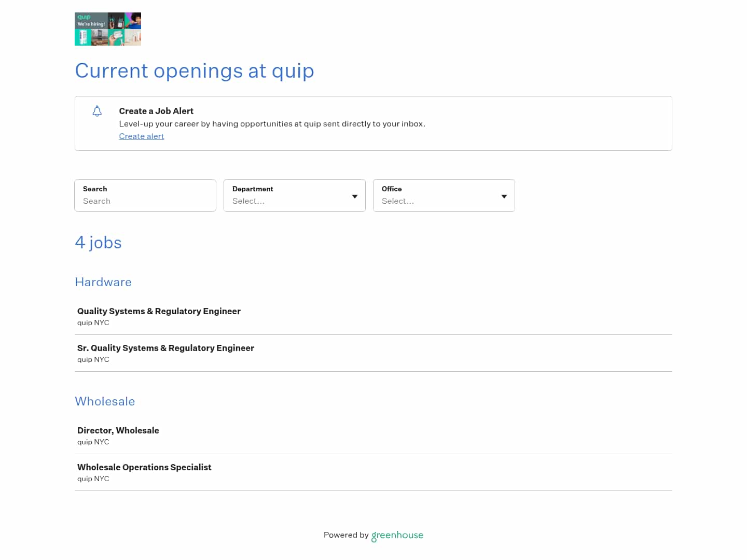Click the Department dropdown arrow
747x560 pixels.
pyautogui.click(x=355, y=197)
